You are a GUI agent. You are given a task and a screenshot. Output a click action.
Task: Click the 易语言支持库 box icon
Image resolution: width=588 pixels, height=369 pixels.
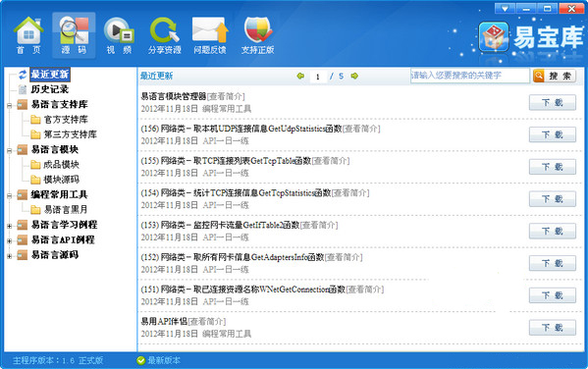pos(23,104)
